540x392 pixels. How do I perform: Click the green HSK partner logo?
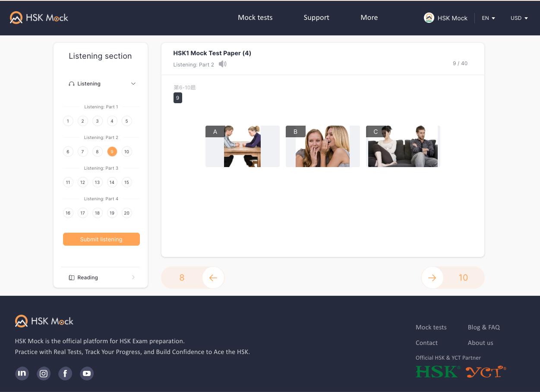[438, 372]
